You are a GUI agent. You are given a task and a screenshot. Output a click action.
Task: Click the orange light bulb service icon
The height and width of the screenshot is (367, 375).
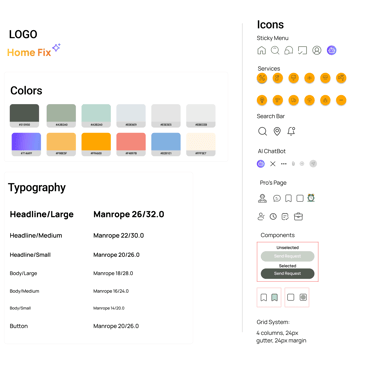(x=262, y=100)
